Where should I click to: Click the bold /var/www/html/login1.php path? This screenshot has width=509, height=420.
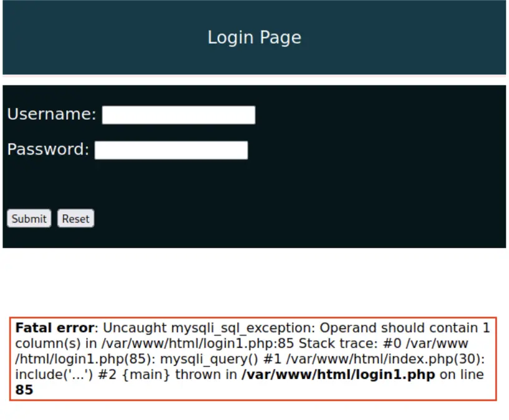tap(339, 375)
